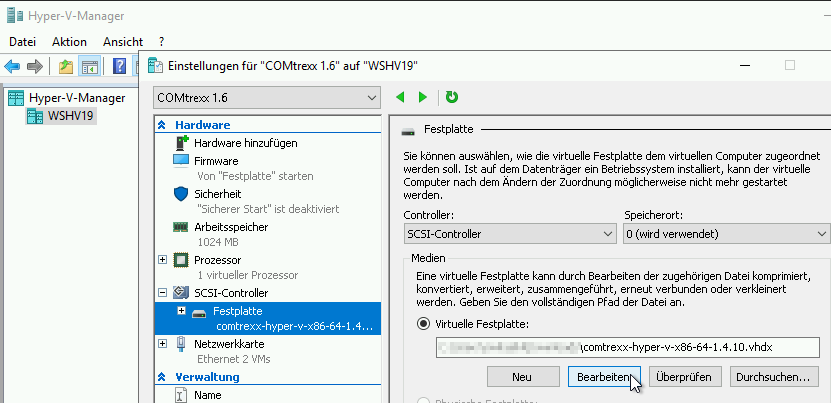Select the Hyper-V-Manager root node in left tree

point(77,98)
